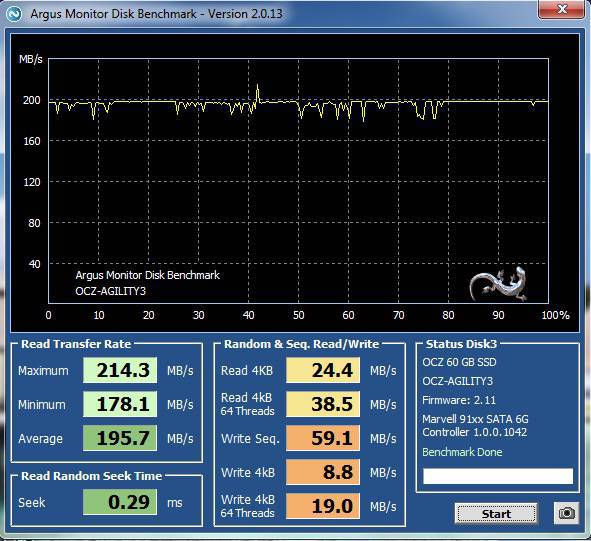This screenshot has width=591, height=541.
Task: Select the Maximum read rate value 214.3
Action: tap(120, 370)
